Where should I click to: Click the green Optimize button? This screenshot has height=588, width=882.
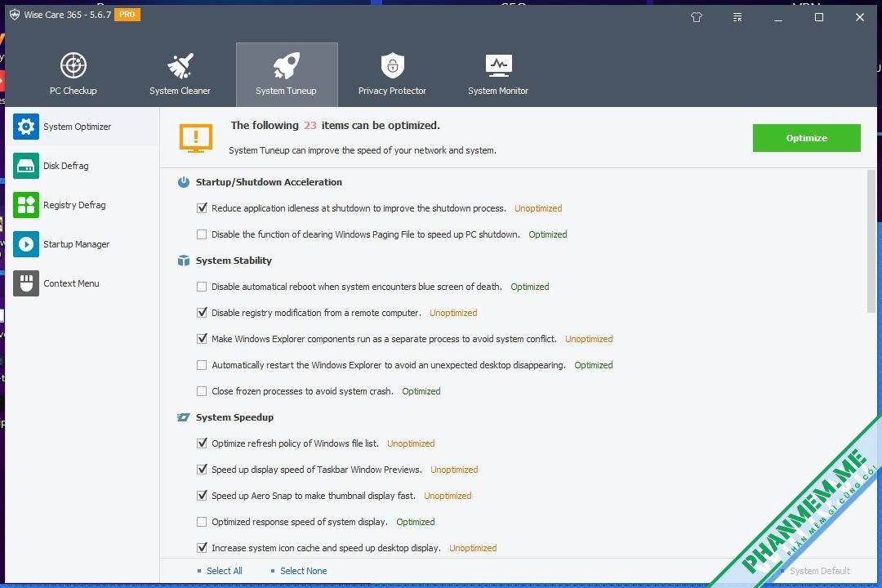coord(807,138)
